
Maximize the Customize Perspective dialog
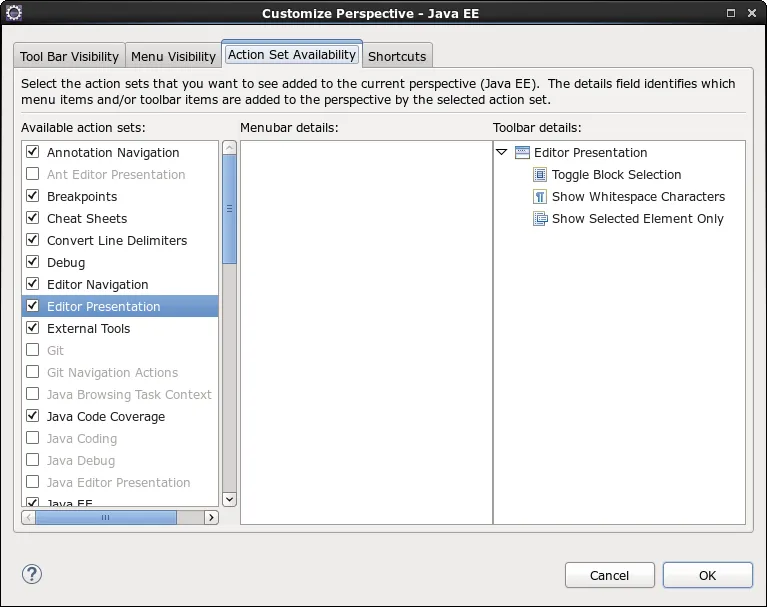[x=731, y=13]
